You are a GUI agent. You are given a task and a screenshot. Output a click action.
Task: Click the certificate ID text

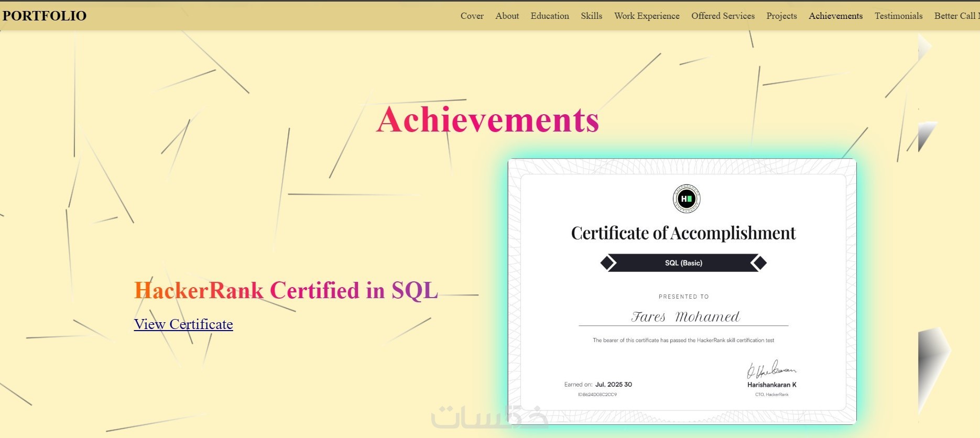[597, 395]
